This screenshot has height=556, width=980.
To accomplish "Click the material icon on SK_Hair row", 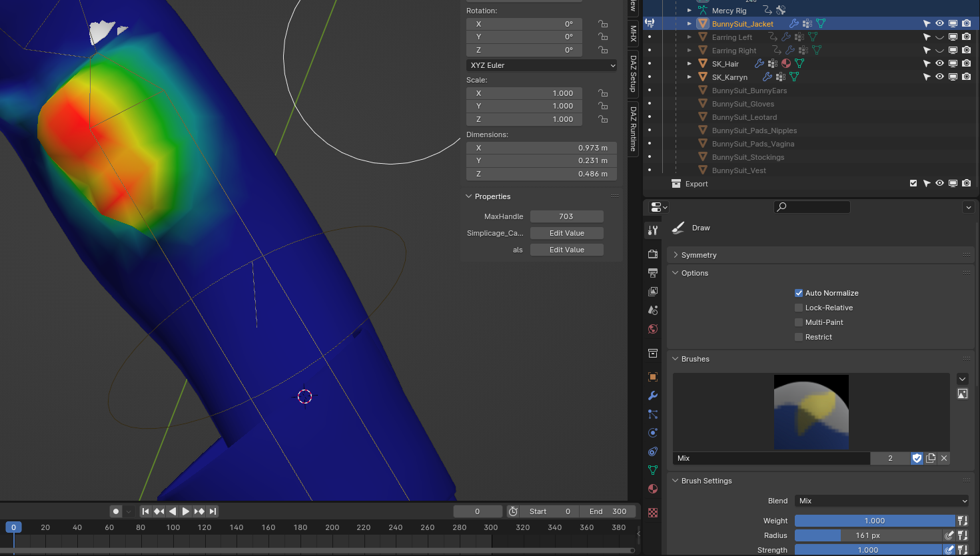I will click(786, 63).
